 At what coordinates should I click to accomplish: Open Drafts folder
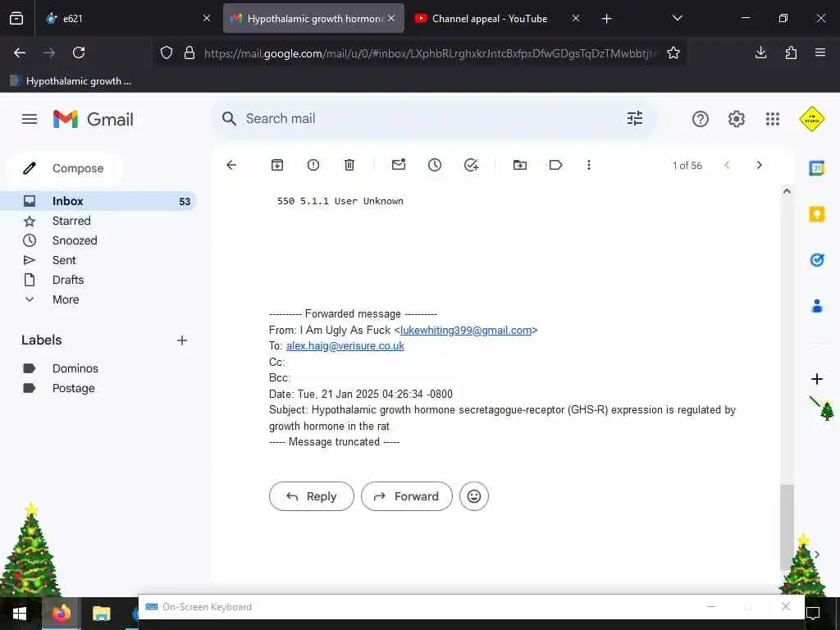(x=68, y=281)
